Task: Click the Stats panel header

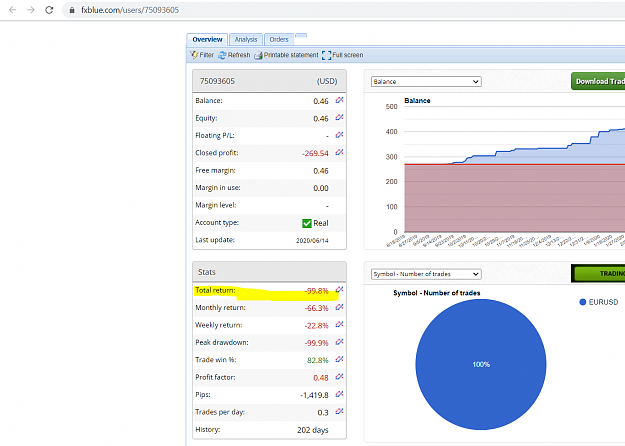Action: point(269,272)
